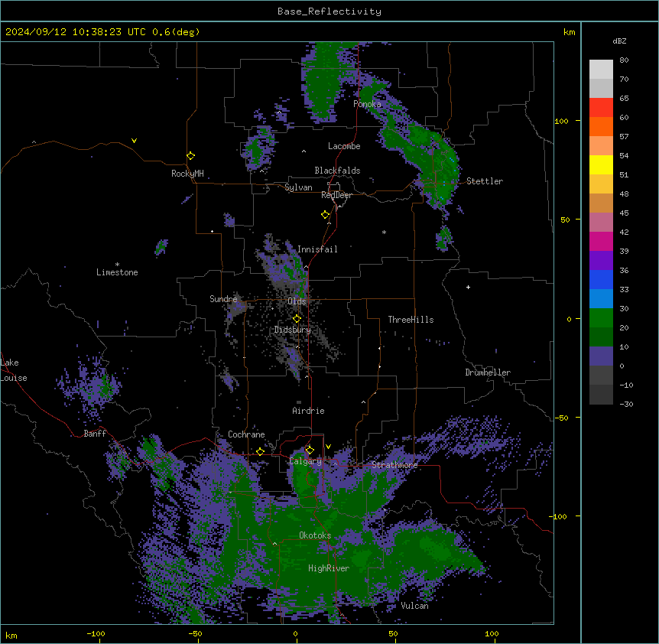This screenshot has height=644, width=659.
Task: Click the Base_Reflectivity title text
Action: 329,11
